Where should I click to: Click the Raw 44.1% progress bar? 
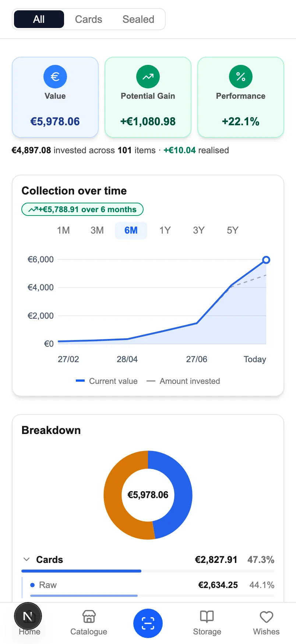click(152, 595)
